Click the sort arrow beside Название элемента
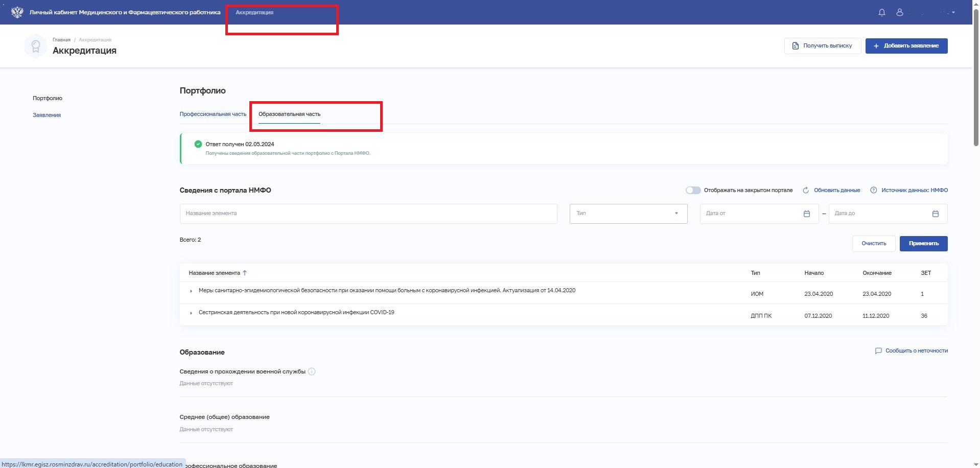The image size is (980, 468). coord(245,273)
